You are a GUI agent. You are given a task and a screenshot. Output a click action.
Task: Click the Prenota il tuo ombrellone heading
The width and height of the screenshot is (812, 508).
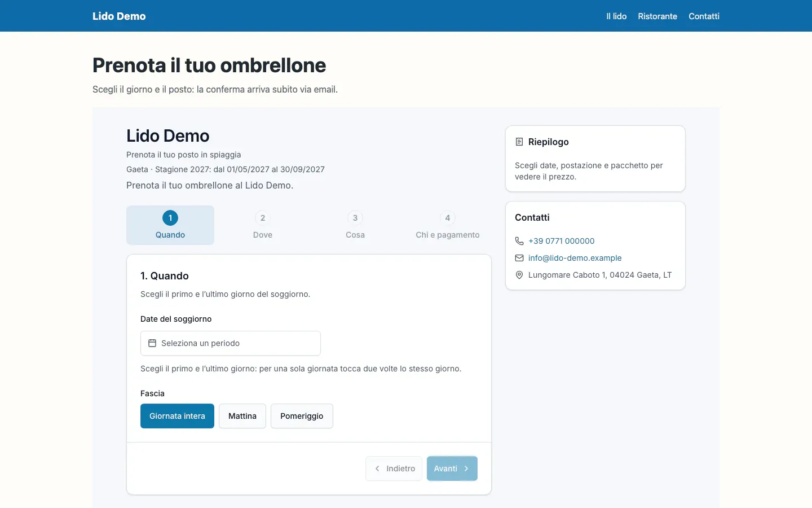click(x=209, y=65)
